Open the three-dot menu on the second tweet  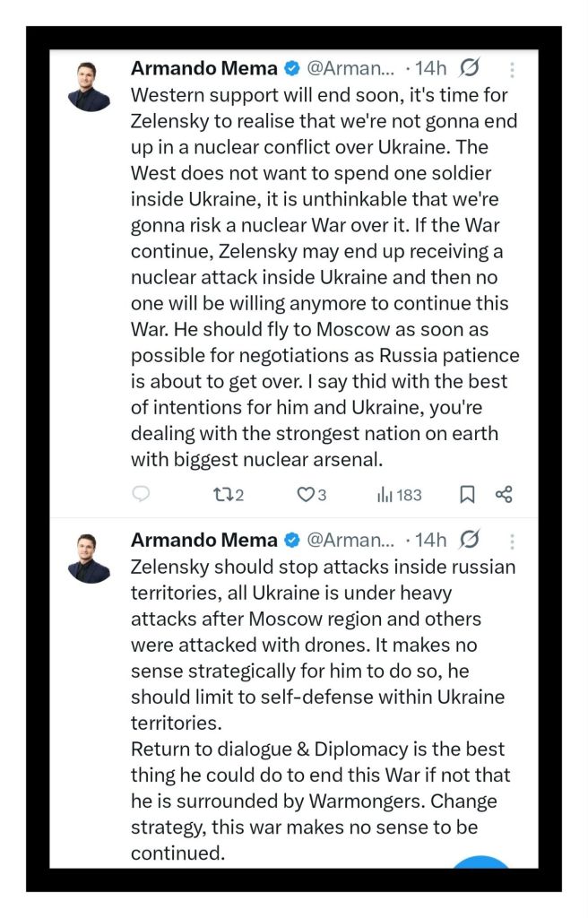(512, 541)
